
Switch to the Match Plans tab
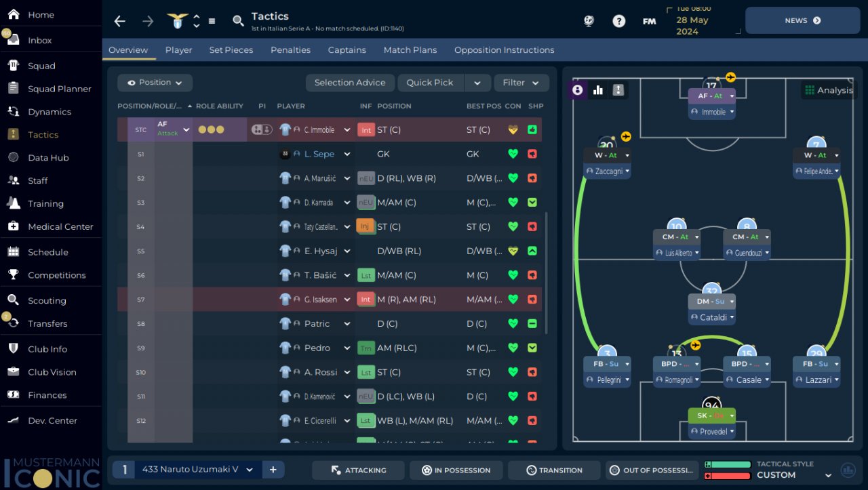(410, 50)
